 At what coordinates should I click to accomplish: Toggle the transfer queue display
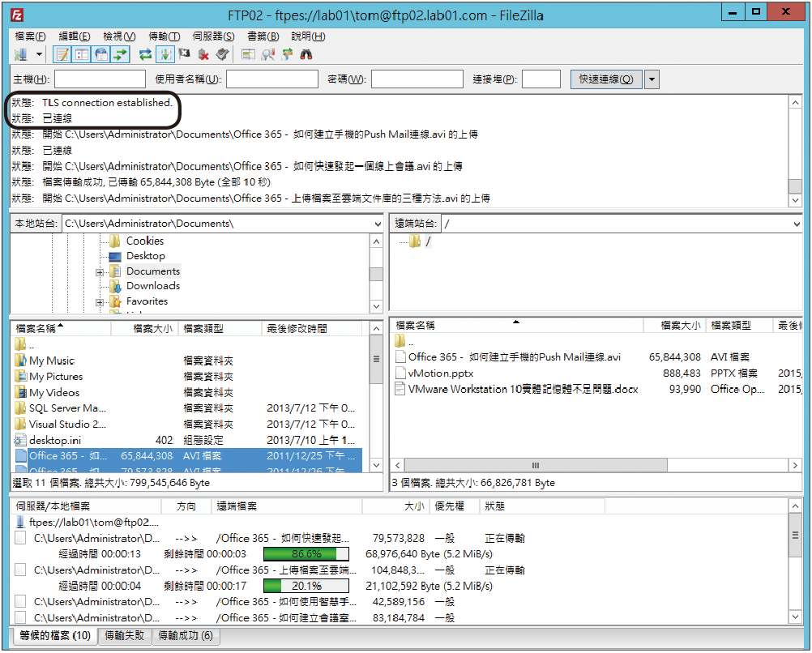(x=120, y=53)
